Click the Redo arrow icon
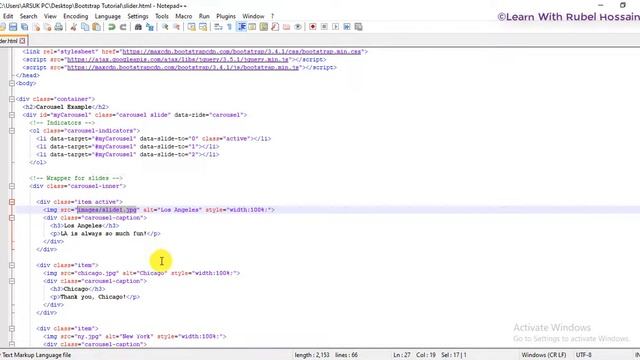The image size is (640, 360). point(123,27)
